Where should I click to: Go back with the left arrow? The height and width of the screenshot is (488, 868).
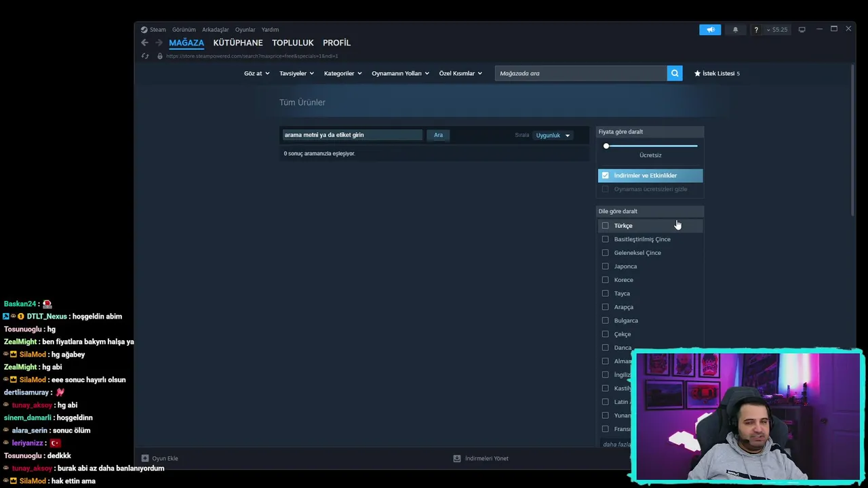pos(144,43)
